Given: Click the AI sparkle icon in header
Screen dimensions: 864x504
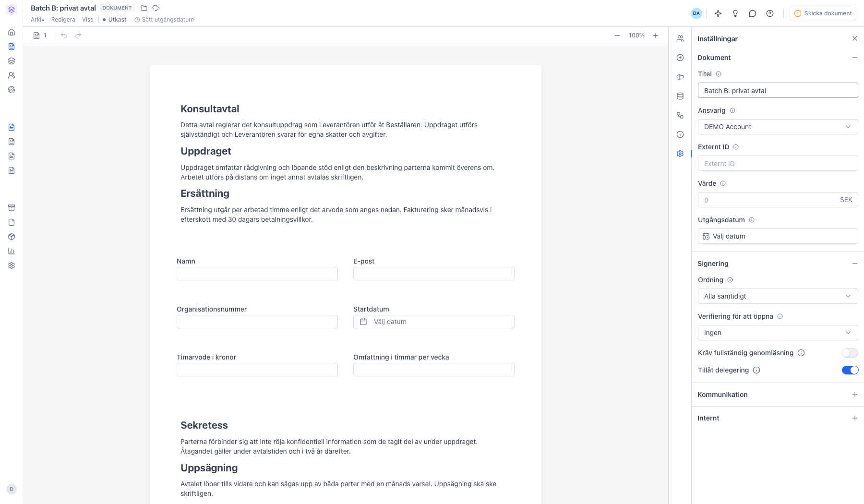Looking at the screenshot, I should coord(718,13).
